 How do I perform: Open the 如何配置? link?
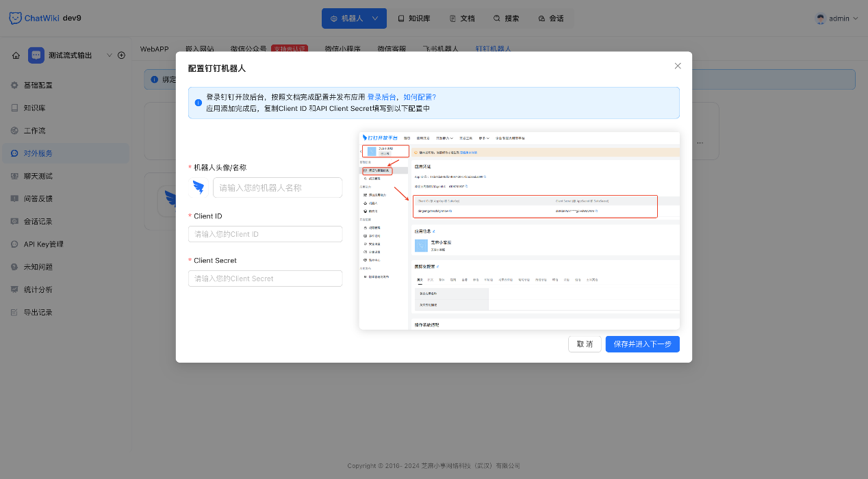pos(420,97)
